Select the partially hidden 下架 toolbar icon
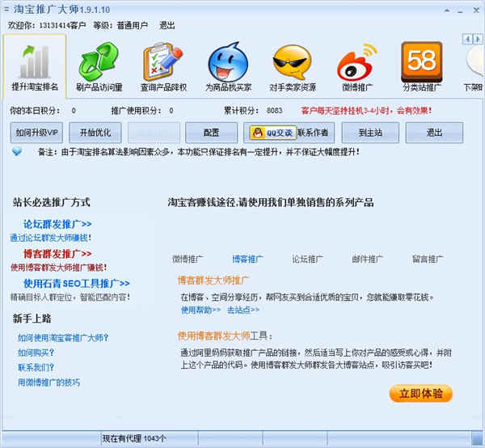485x448 pixels. [474, 66]
